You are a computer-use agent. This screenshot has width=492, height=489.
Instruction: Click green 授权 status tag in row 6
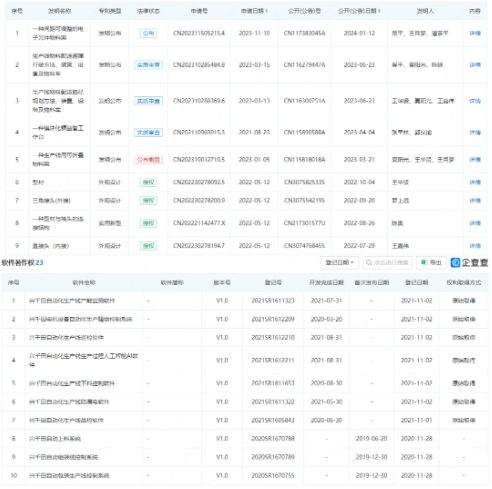[x=148, y=182]
